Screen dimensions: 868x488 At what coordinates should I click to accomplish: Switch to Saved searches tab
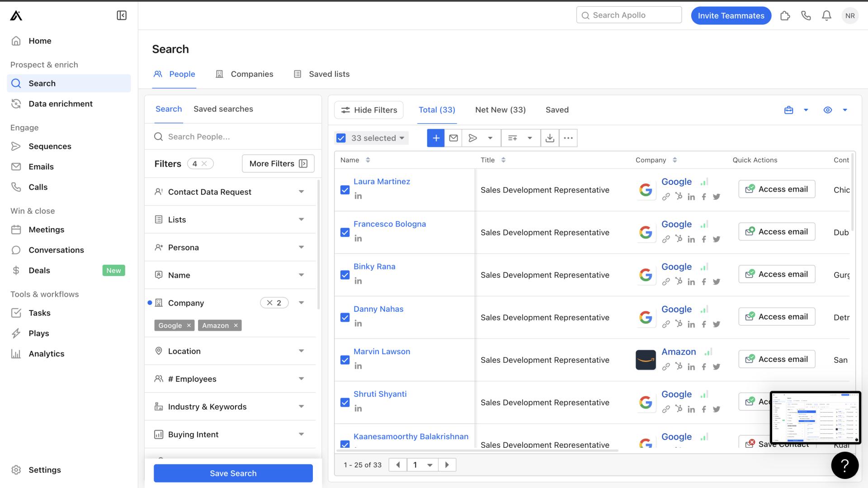pyautogui.click(x=223, y=109)
